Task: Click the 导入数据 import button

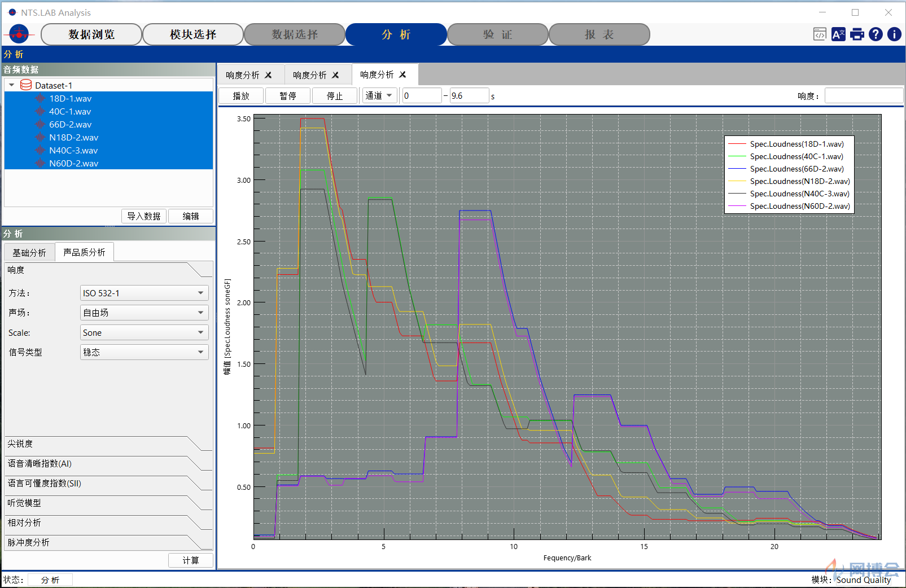Action: (x=143, y=216)
